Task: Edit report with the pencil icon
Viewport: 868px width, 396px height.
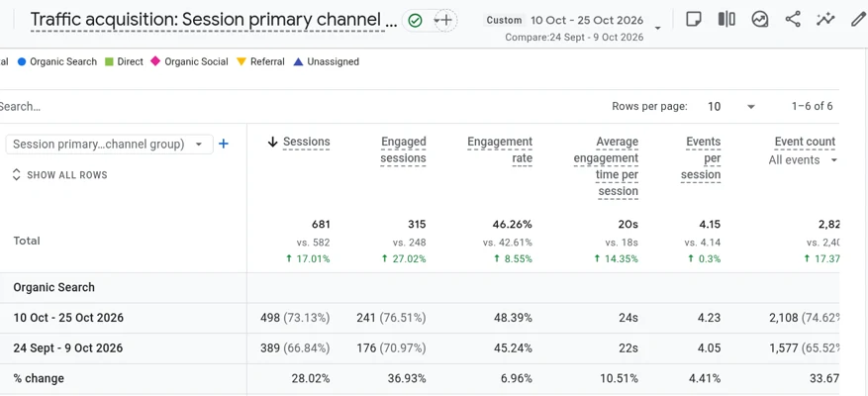Action: pyautogui.click(x=857, y=19)
